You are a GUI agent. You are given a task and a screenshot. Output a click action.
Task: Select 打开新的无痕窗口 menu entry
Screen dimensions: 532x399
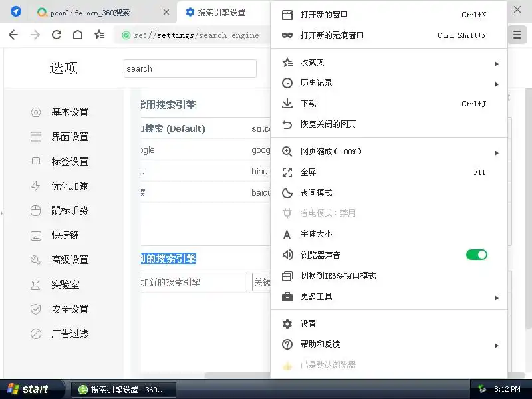pos(389,35)
